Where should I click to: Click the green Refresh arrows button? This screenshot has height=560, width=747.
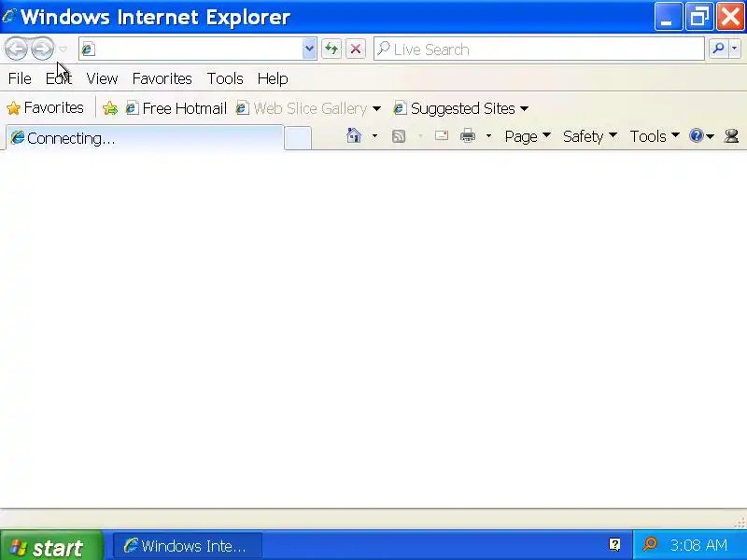pyautogui.click(x=331, y=49)
